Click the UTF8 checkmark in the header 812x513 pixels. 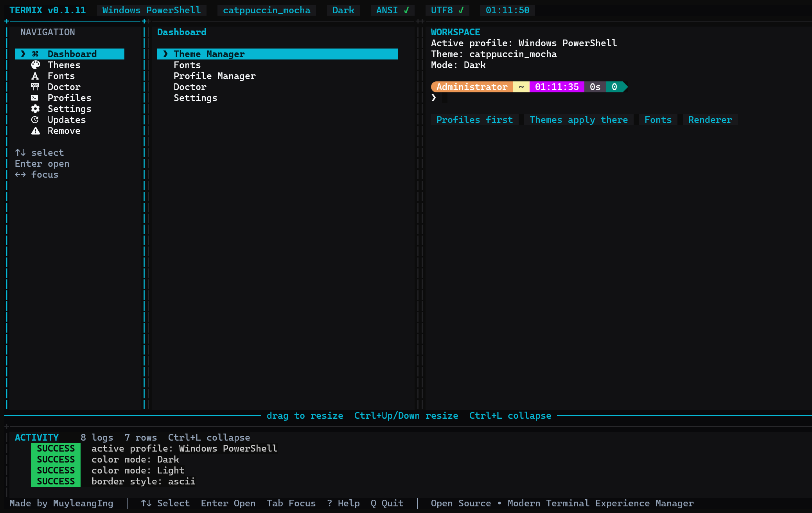pyautogui.click(x=461, y=10)
